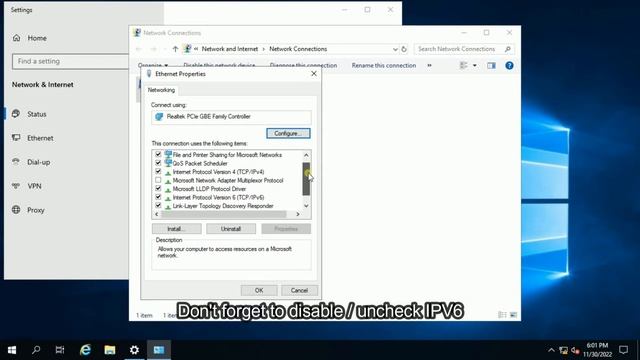Open taskbar search
Viewport: 640px width, 360px height.
pos(36,350)
